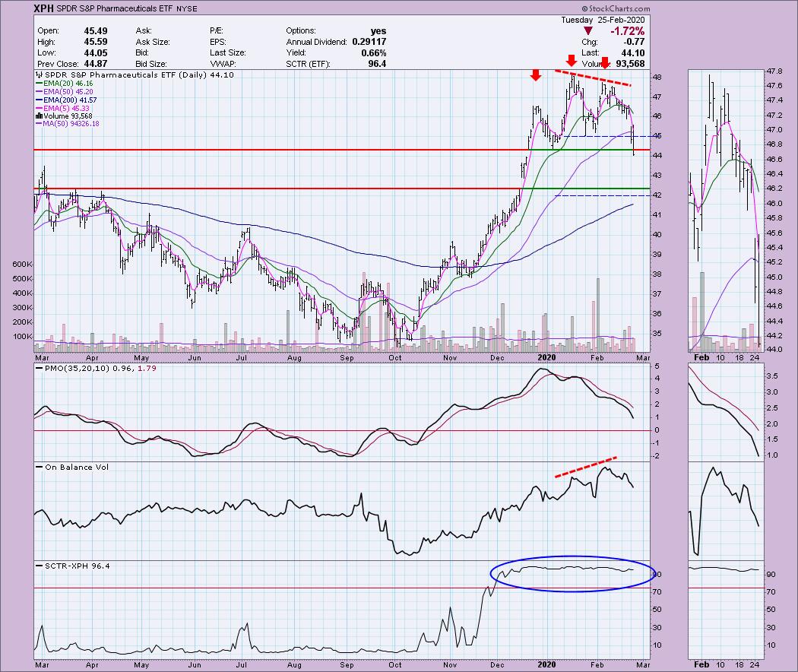
Task: Open the zoomed February price thumbnail panel
Action: click(x=725, y=211)
